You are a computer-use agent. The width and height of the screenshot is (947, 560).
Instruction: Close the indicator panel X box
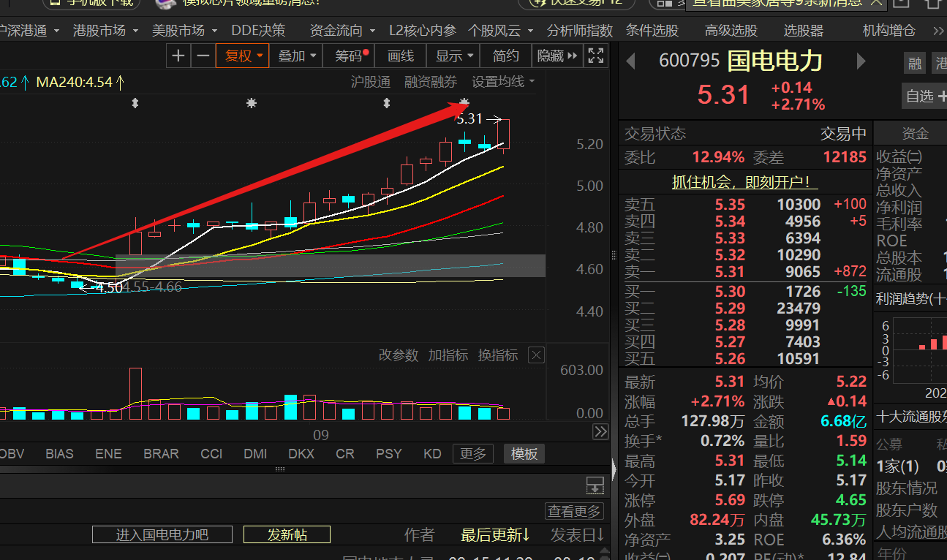(x=537, y=355)
